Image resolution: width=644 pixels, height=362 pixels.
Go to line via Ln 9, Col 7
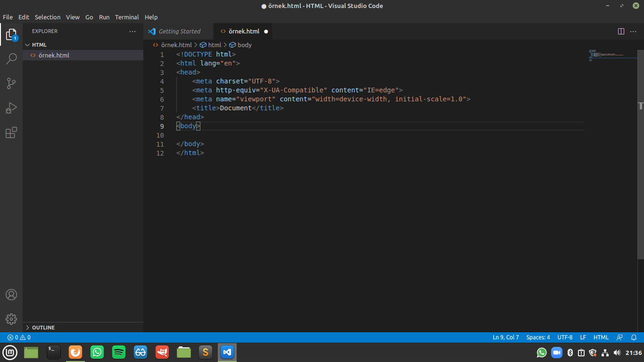click(x=506, y=337)
